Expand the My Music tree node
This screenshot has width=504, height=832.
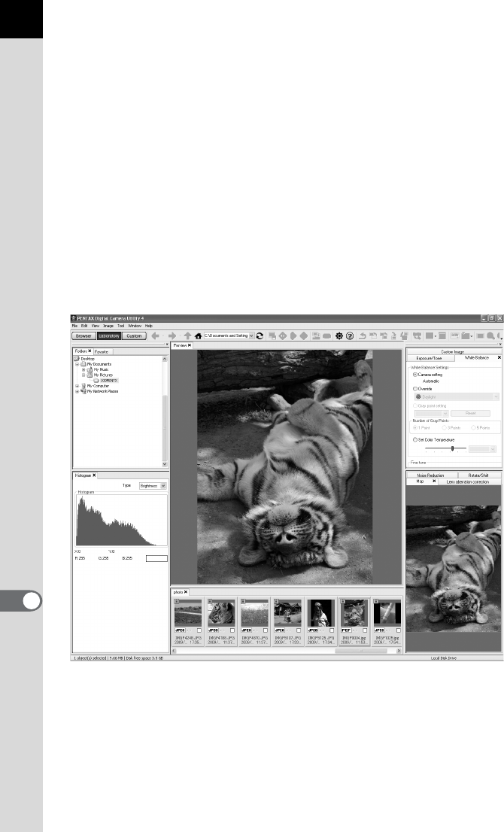click(83, 370)
